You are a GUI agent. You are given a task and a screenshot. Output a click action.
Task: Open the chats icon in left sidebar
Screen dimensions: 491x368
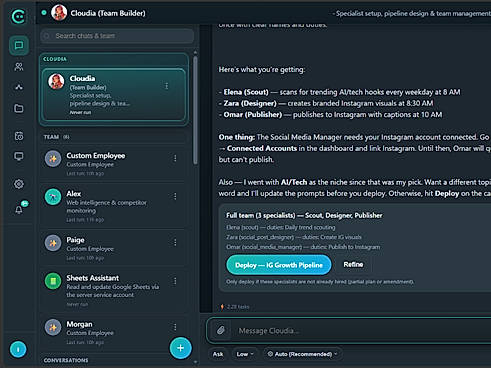[x=19, y=45]
